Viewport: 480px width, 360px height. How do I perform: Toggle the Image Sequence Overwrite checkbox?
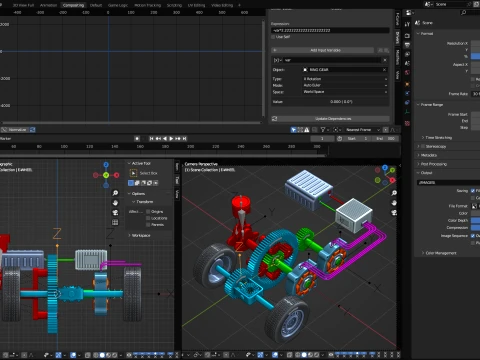473,236
